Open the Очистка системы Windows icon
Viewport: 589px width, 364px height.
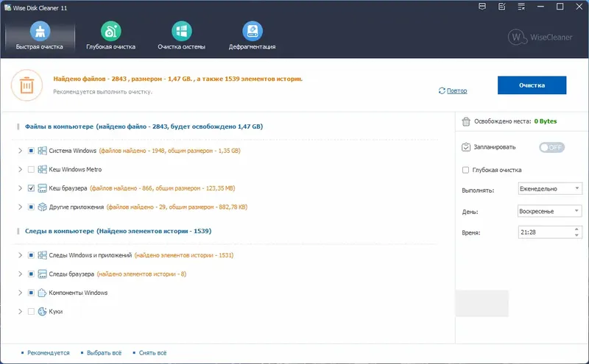[181, 31]
